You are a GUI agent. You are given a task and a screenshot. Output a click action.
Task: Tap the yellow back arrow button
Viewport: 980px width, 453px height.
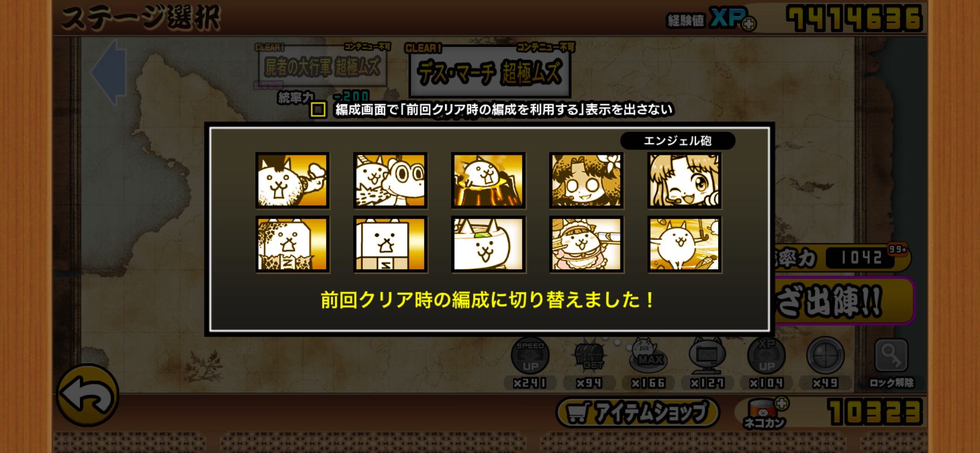[87, 395]
